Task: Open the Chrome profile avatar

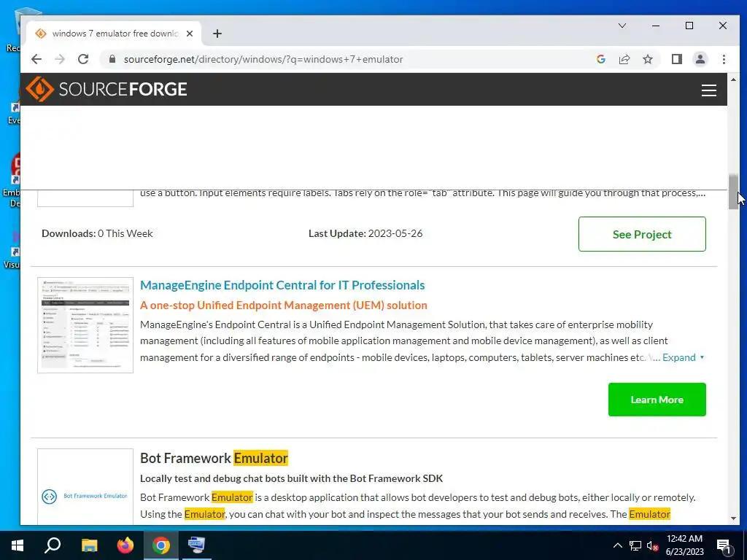Action: pos(700,59)
